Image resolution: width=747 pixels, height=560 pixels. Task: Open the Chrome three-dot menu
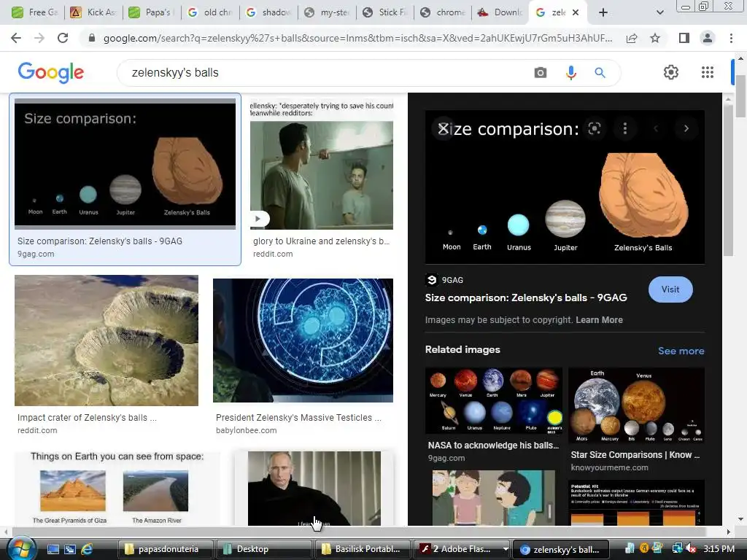(731, 38)
